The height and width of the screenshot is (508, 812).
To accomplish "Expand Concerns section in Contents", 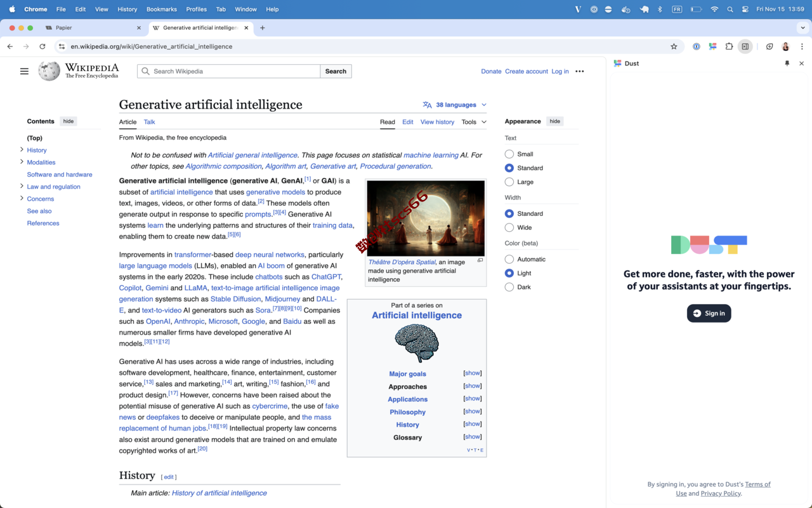I will (22, 198).
